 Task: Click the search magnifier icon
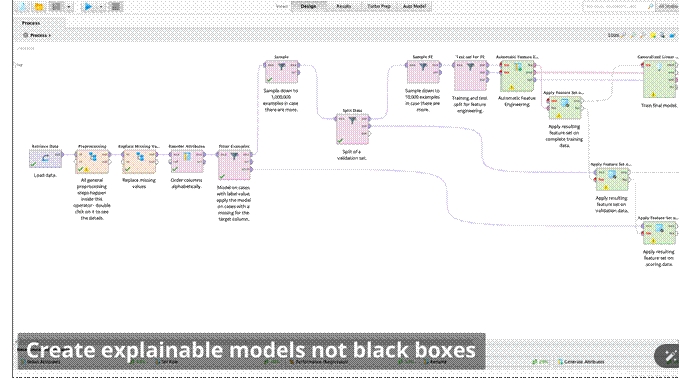(650, 6)
